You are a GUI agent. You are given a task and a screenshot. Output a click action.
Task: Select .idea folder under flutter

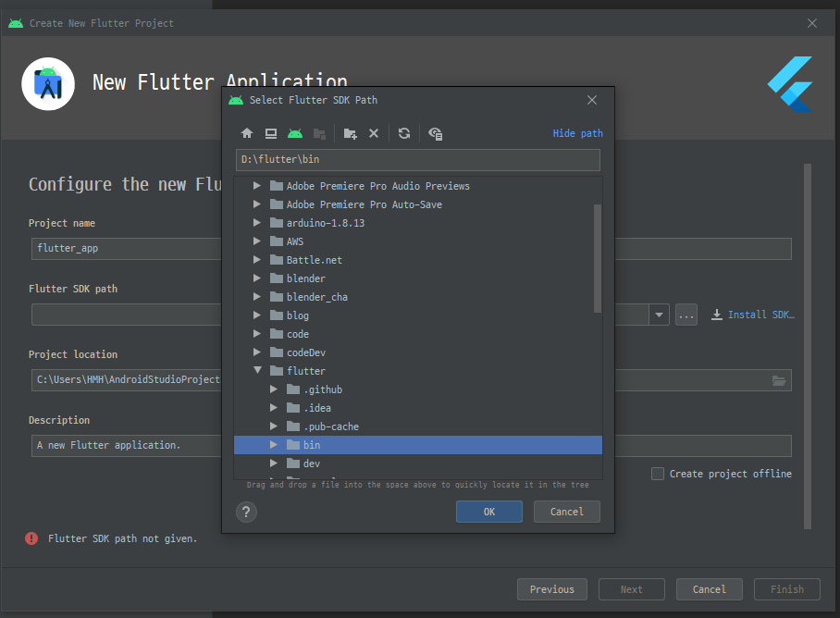[317, 408]
